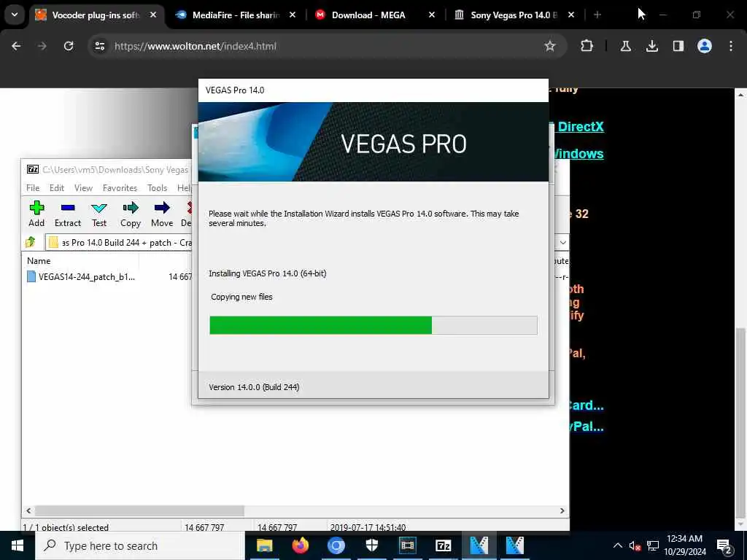
Task: Open Windows Security shield in taskbar
Action: click(x=371, y=545)
